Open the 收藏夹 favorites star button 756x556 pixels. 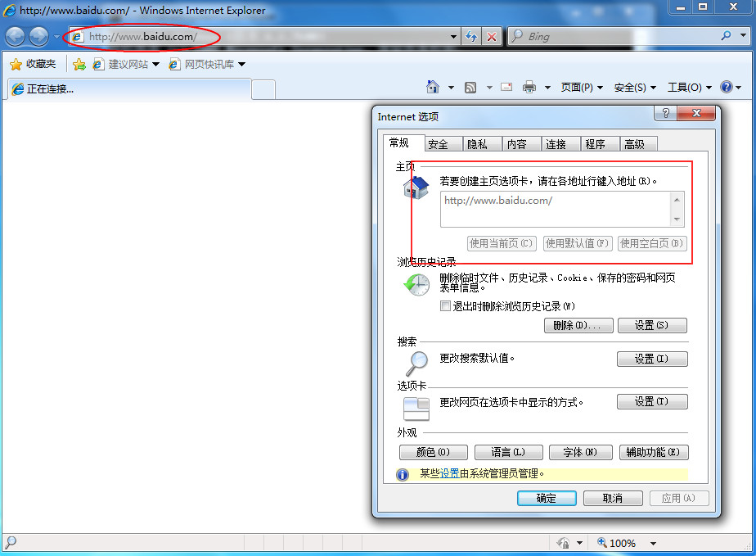coord(33,64)
